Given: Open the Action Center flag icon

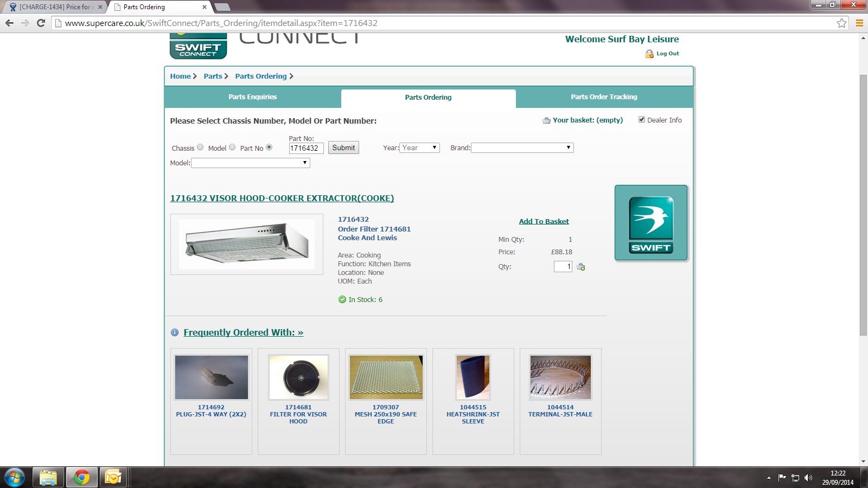Looking at the screenshot, I should coord(782,478).
